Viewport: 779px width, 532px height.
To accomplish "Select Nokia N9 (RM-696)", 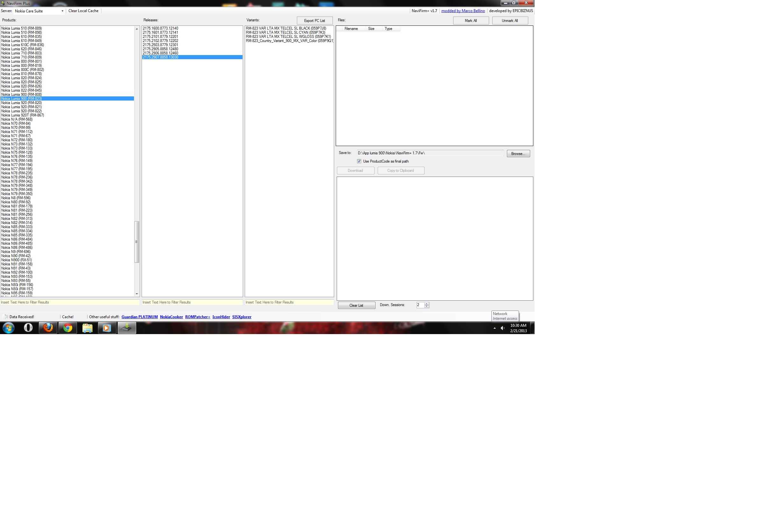I will (67, 252).
